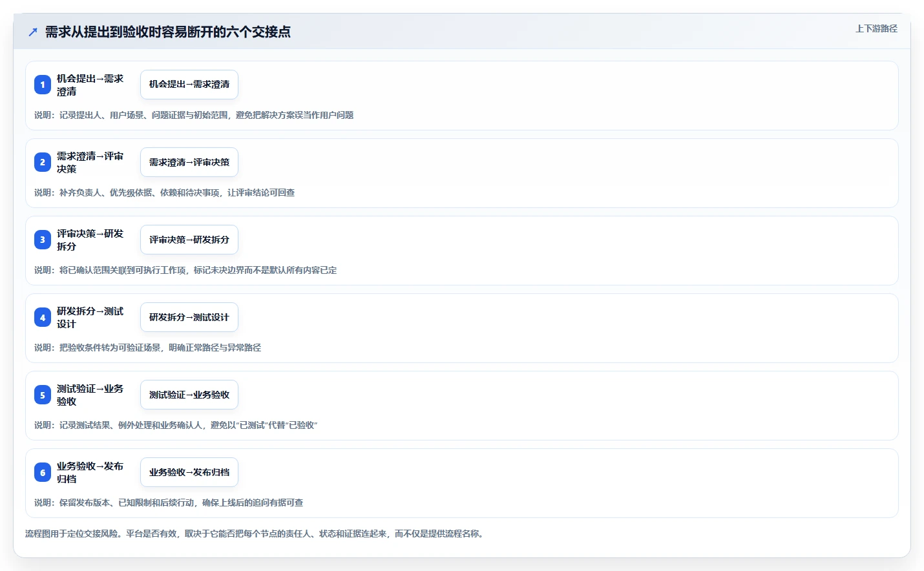Select step badge number 5
Image resolution: width=924 pixels, height=571 pixels.
click(43, 395)
